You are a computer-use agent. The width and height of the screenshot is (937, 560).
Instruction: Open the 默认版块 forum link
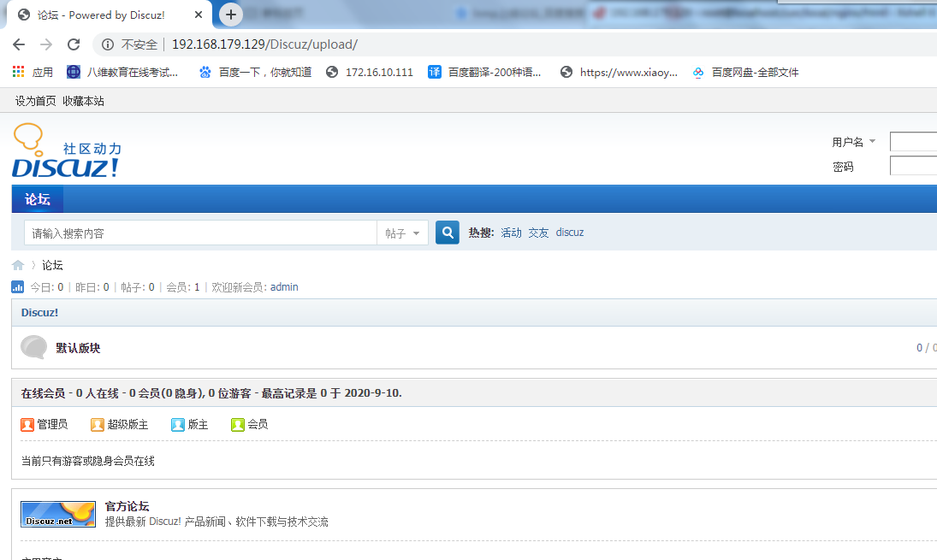(x=78, y=348)
